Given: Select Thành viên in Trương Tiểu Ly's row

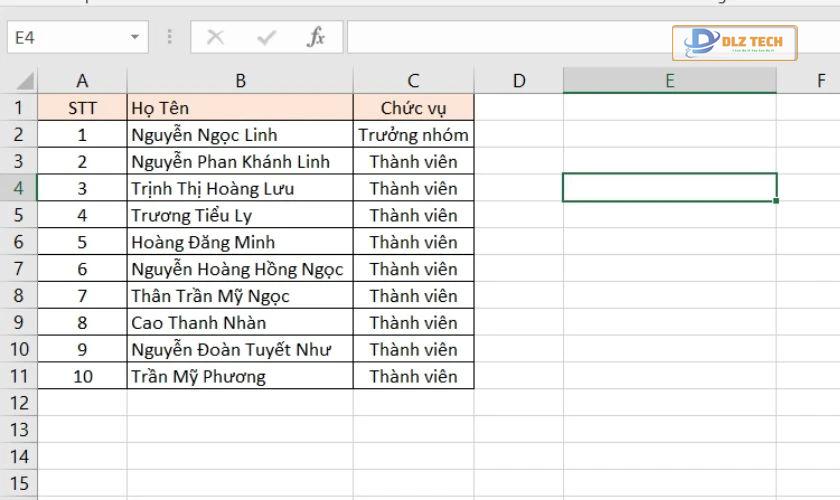Looking at the screenshot, I should pos(414,215).
